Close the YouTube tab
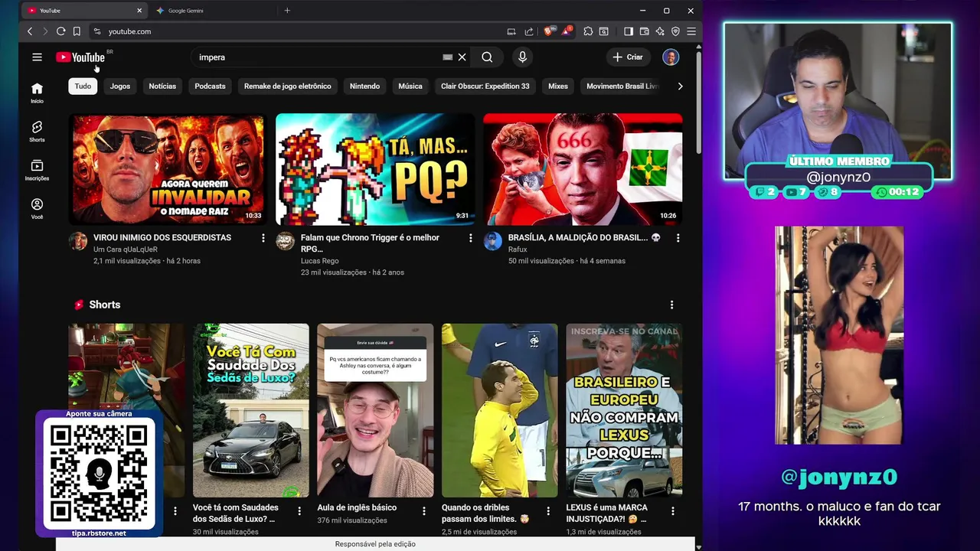 point(139,11)
